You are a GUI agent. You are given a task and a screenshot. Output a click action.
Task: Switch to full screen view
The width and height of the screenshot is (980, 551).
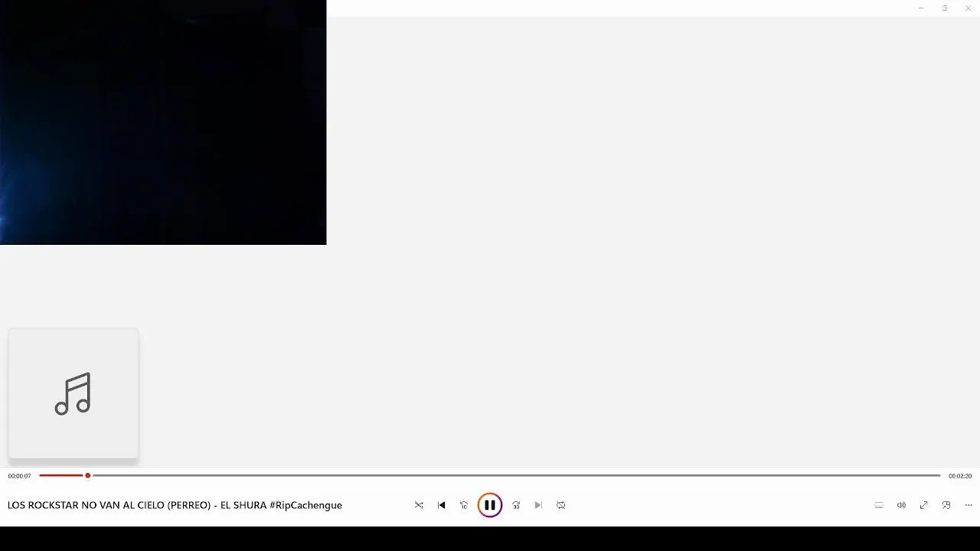[924, 505]
